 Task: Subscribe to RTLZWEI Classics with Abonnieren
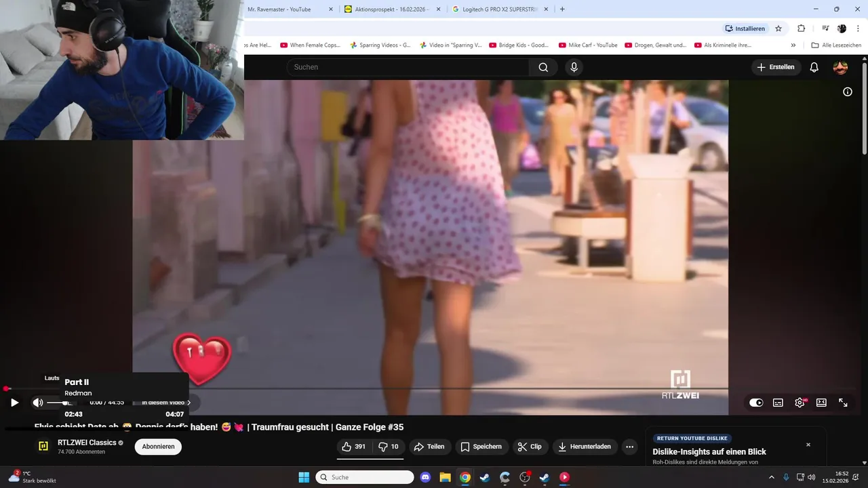coord(158,447)
